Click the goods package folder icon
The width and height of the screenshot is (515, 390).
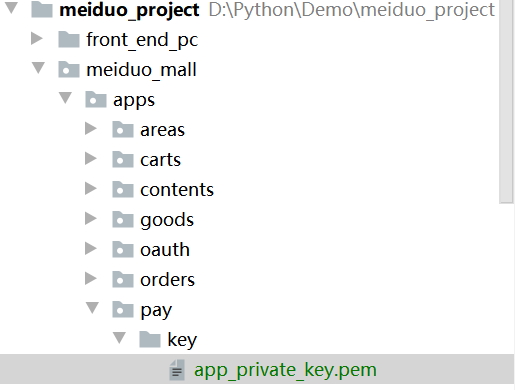pos(123,220)
